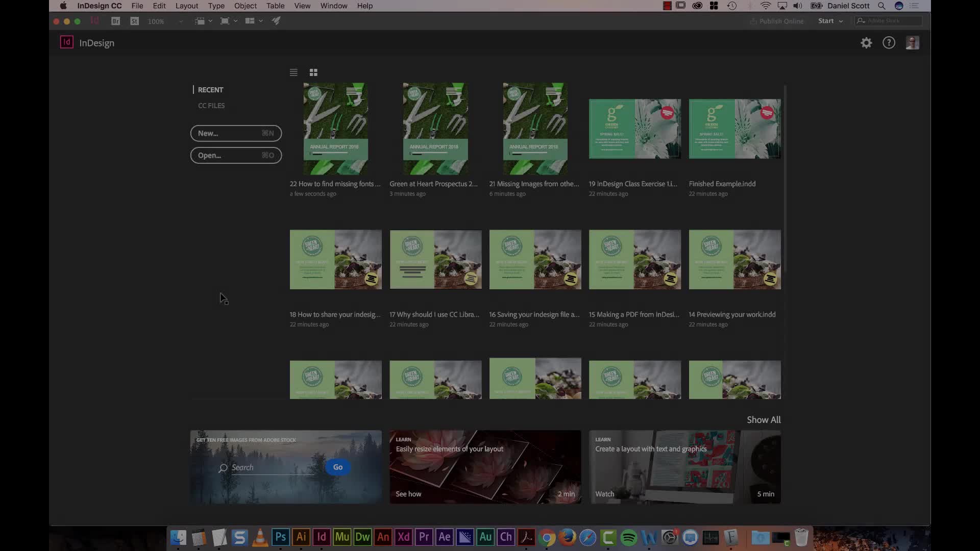980x551 pixels.
Task: Open Adobe Bridge via the Br icon
Action: 116,21
